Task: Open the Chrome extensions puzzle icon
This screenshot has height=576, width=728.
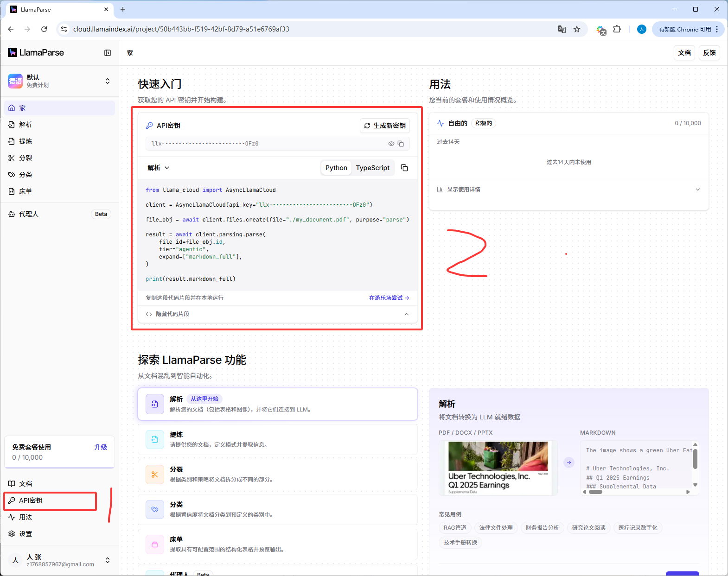Action: [617, 29]
